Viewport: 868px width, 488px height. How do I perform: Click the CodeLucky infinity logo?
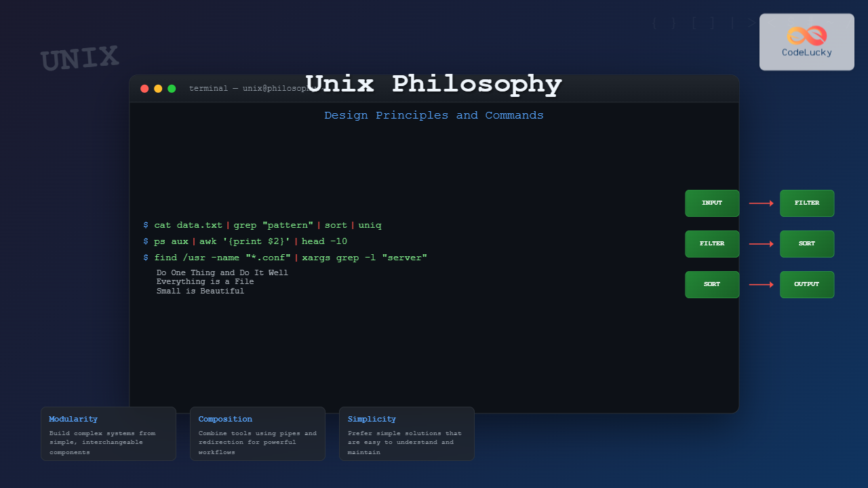(x=806, y=35)
